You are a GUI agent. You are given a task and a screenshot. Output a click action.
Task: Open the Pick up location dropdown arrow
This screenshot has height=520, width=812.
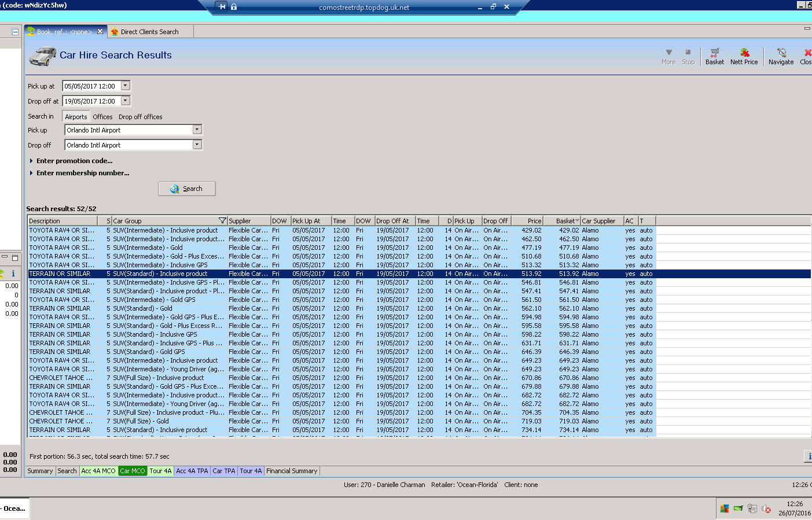(197, 130)
